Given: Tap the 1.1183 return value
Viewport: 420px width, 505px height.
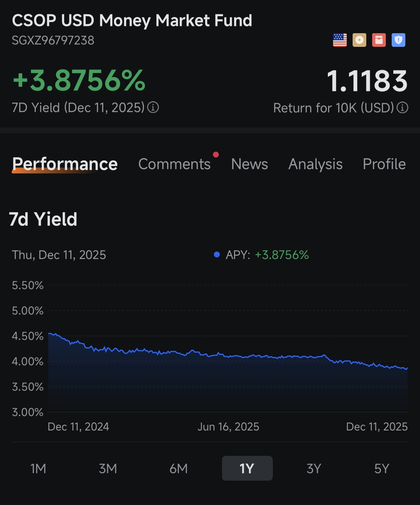Looking at the screenshot, I should (x=367, y=81).
